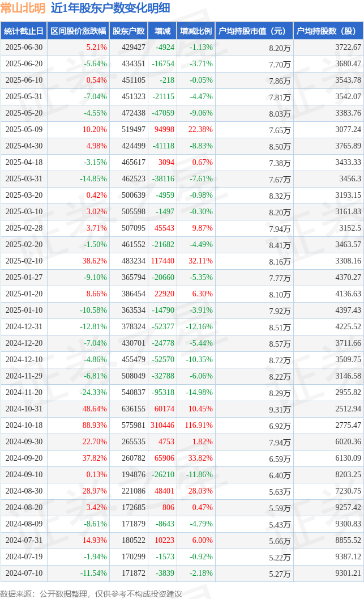The height and width of the screenshot is (599, 364).
Task: Select the 统计截止日 column header
Action: tap(24, 31)
